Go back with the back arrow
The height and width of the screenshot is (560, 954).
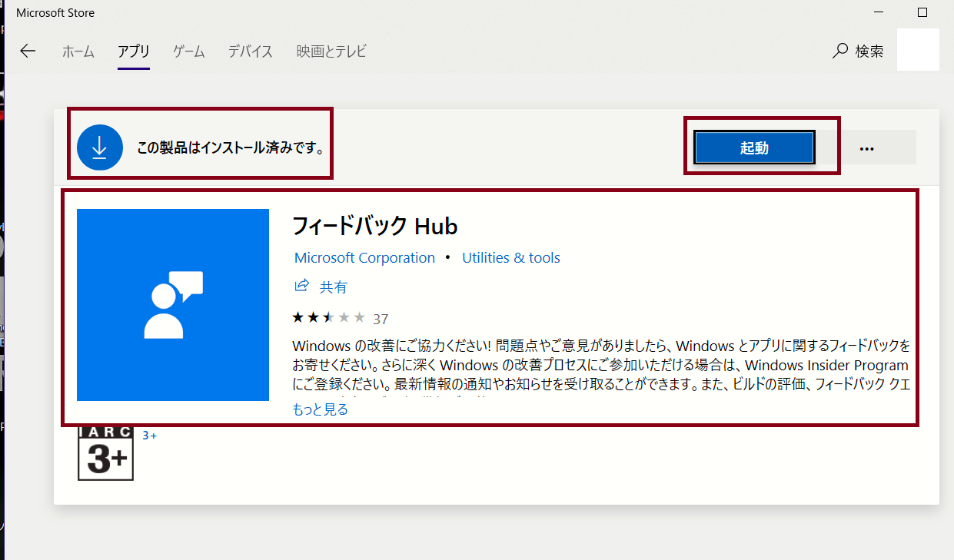28,51
